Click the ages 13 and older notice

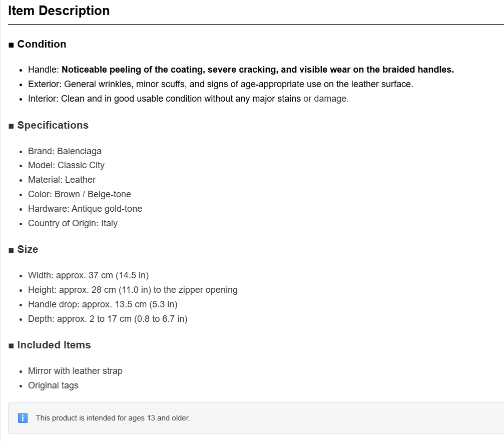click(113, 418)
